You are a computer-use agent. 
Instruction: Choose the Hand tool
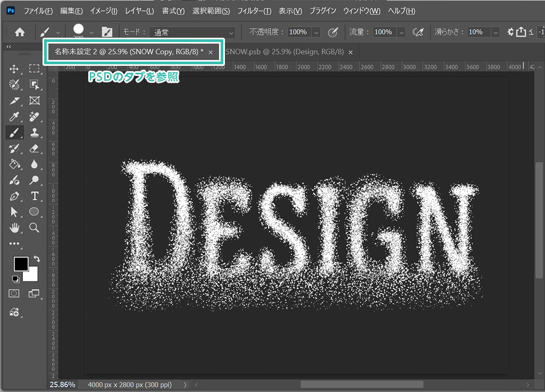(x=14, y=227)
